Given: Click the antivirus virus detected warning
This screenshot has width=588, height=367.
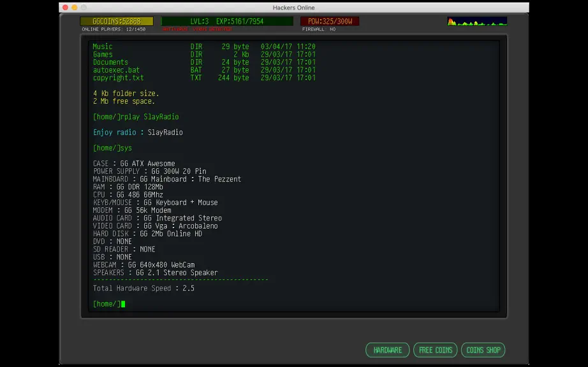Looking at the screenshot, I should [x=197, y=29].
